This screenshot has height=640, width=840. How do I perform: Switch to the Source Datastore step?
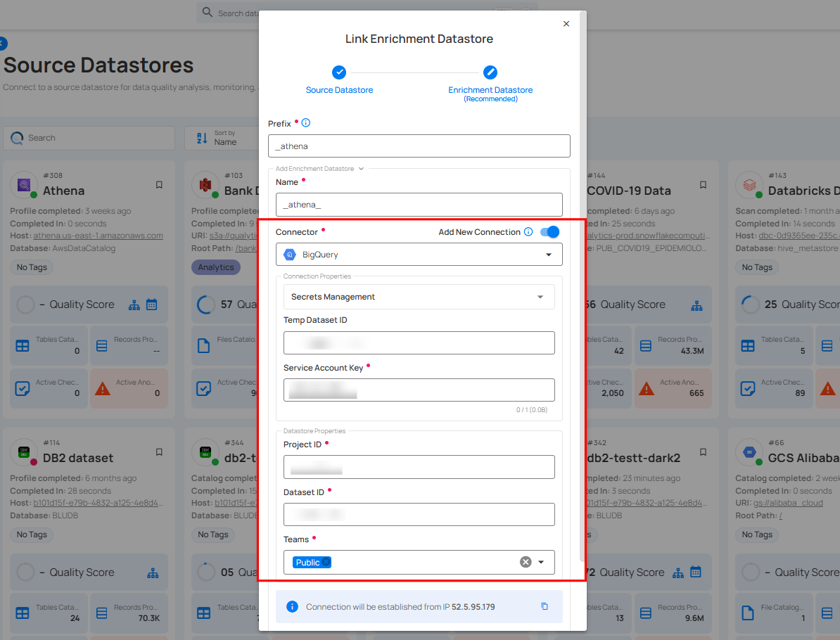tap(339, 72)
